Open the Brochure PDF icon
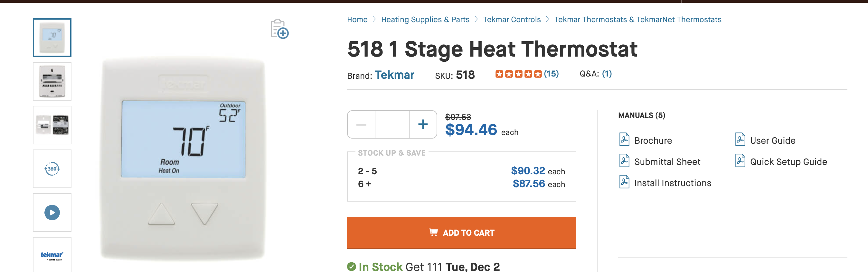 [x=624, y=140]
